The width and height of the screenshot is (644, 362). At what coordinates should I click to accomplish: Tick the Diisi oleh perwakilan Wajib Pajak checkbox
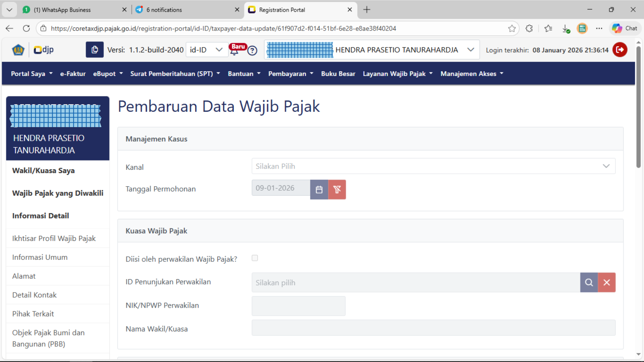[x=255, y=258]
